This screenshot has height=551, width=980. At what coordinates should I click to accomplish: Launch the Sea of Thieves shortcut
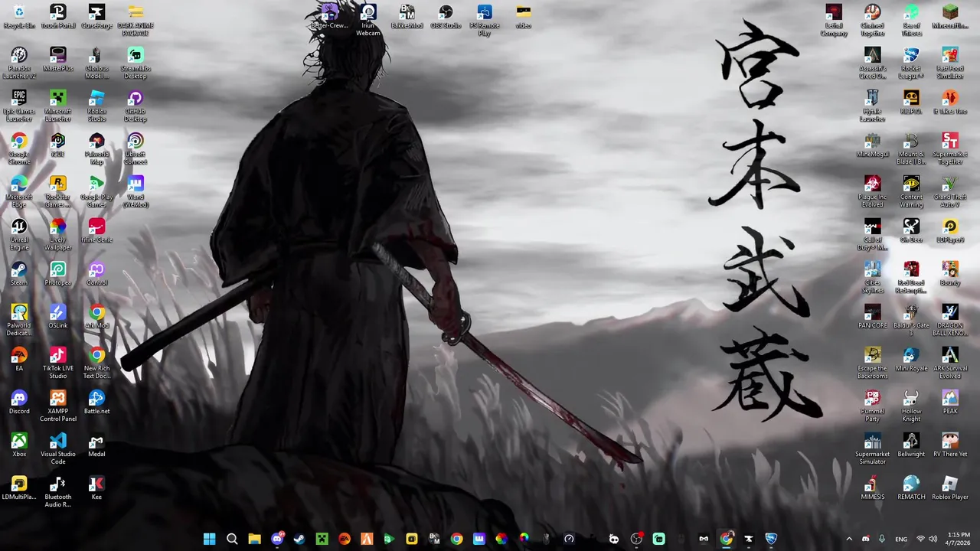coord(911,21)
